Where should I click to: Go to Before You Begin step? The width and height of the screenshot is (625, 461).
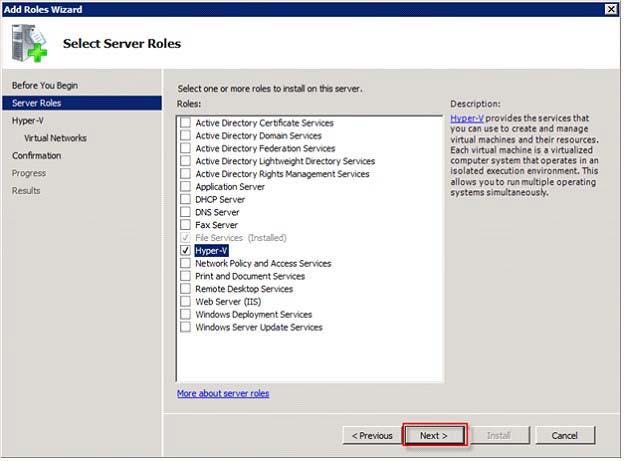click(45, 85)
